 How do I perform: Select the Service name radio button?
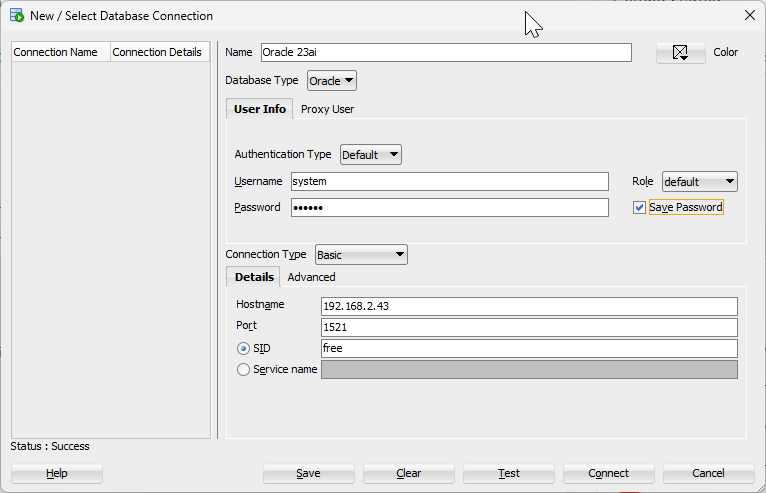pyautogui.click(x=243, y=369)
